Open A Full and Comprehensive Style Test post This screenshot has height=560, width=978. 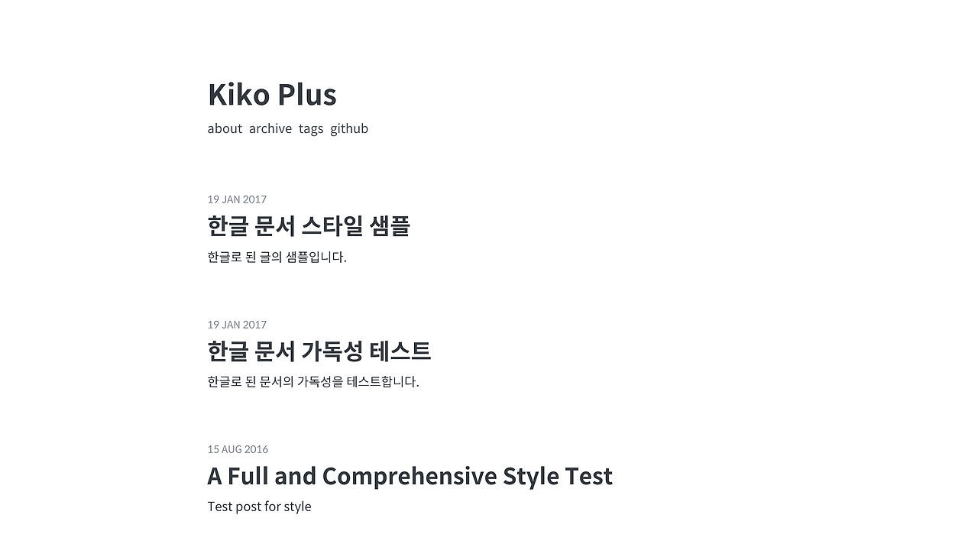tap(410, 475)
